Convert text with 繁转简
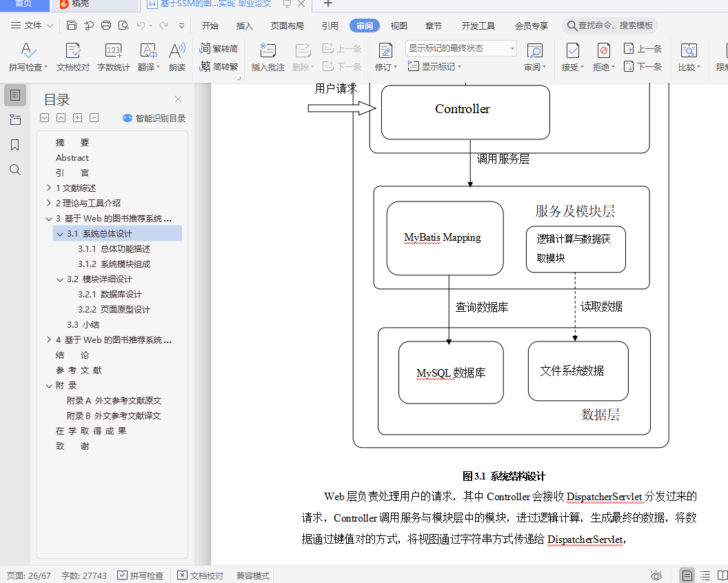Image resolution: width=728 pixels, height=583 pixels. pyautogui.click(x=219, y=48)
